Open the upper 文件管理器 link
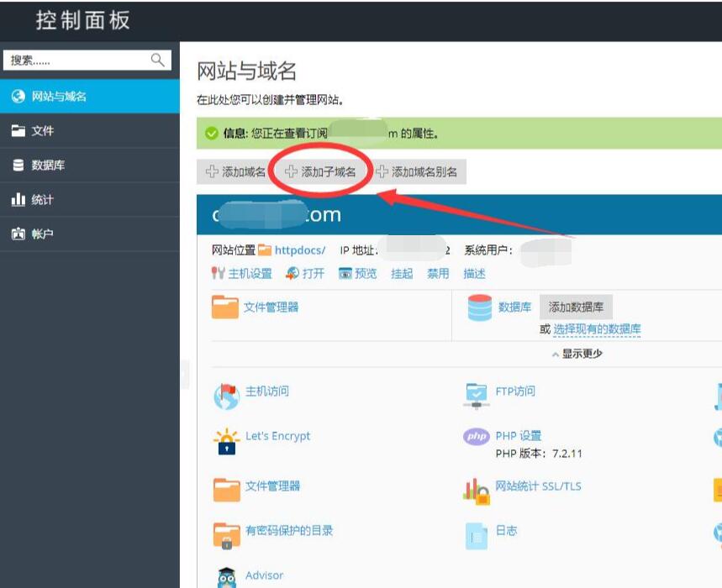 point(271,307)
